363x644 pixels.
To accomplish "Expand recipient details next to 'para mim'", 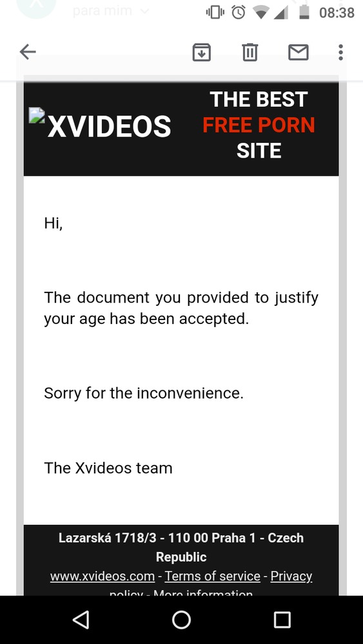I will [144, 12].
